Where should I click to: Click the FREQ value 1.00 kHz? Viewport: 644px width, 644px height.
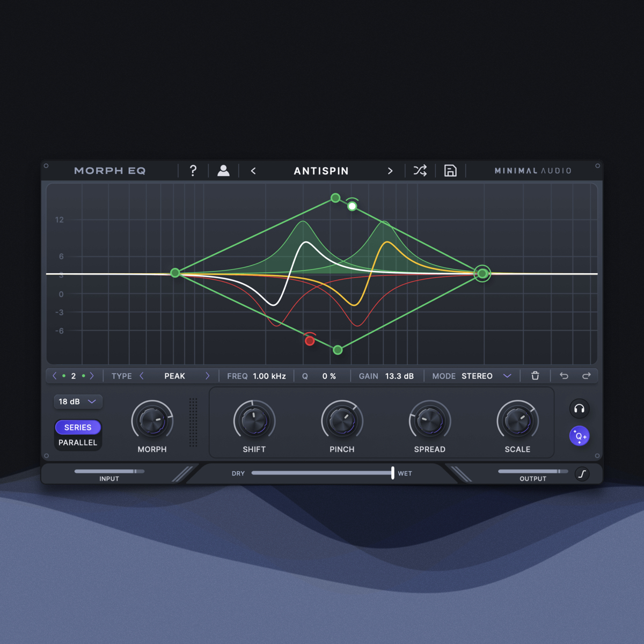point(269,376)
